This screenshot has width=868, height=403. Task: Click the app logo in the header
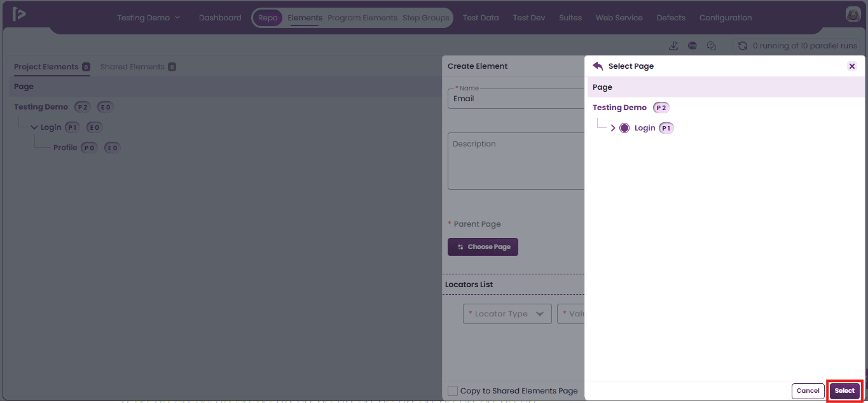[19, 14]
